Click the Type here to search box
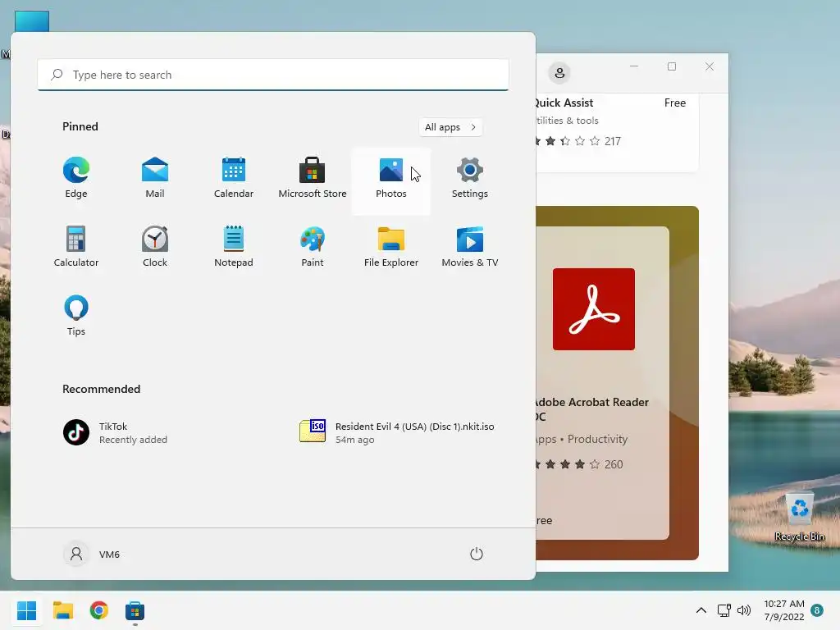840x630 pixels. coord(273,75)
